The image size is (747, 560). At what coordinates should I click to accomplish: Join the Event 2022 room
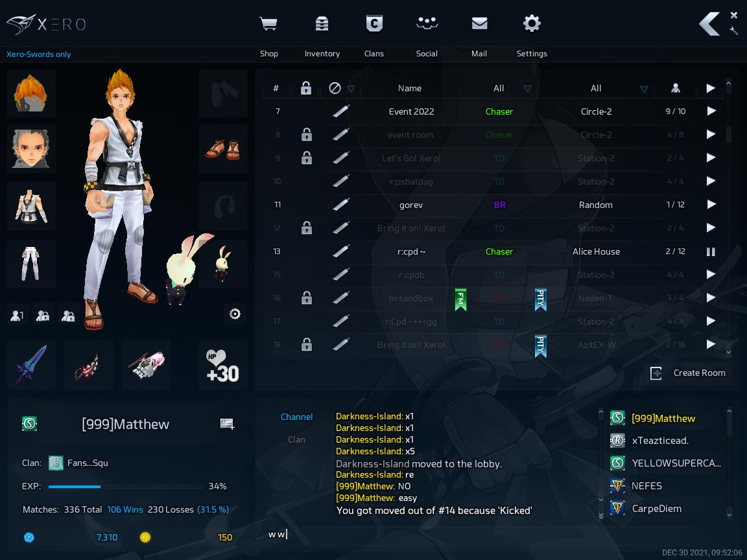[x=711, y=111]
